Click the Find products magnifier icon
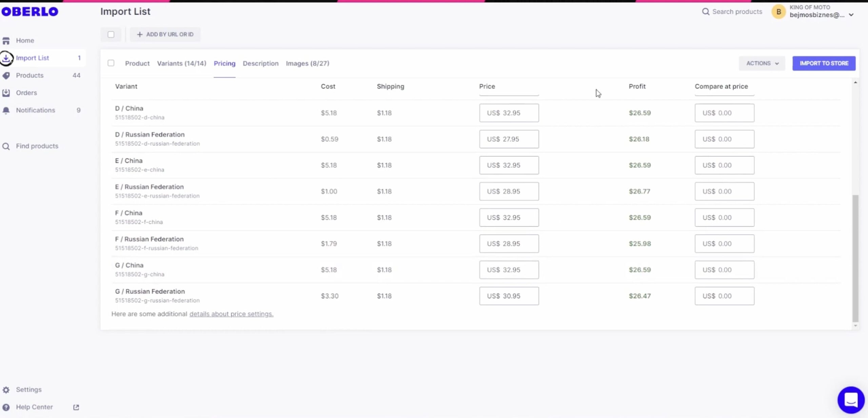Viewport: 868px width, 418px height. click(6, 146)
